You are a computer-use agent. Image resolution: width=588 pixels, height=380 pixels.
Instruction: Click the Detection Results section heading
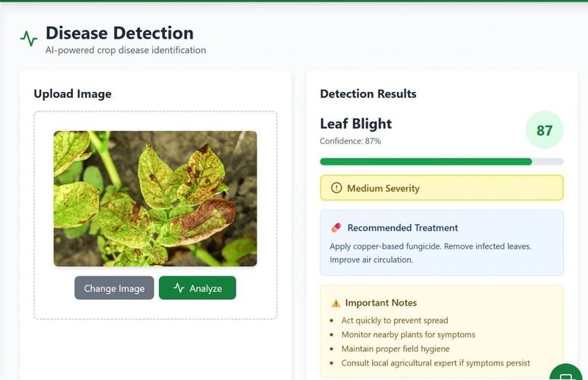point(368,93)
